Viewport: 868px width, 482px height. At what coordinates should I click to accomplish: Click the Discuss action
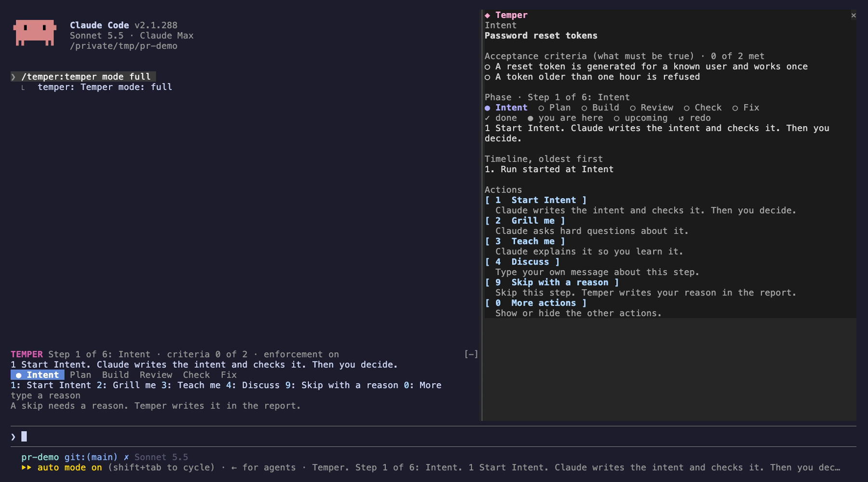[522, 262]
